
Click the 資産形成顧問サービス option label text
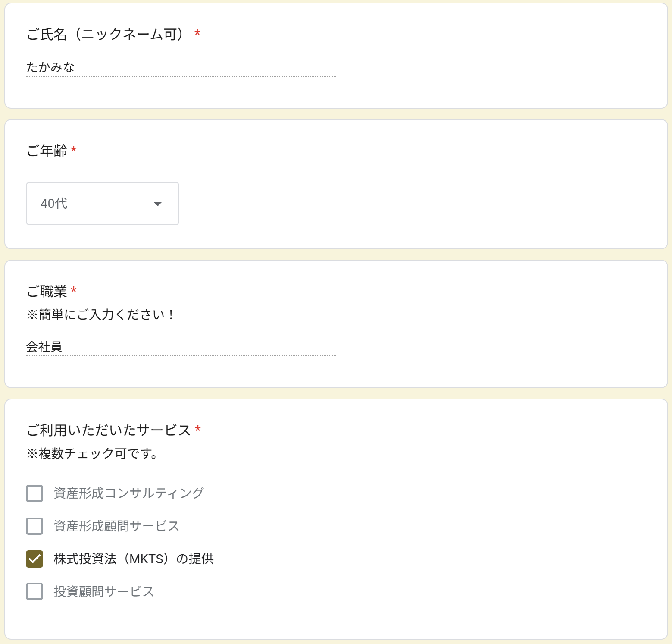tap(116, 526)
